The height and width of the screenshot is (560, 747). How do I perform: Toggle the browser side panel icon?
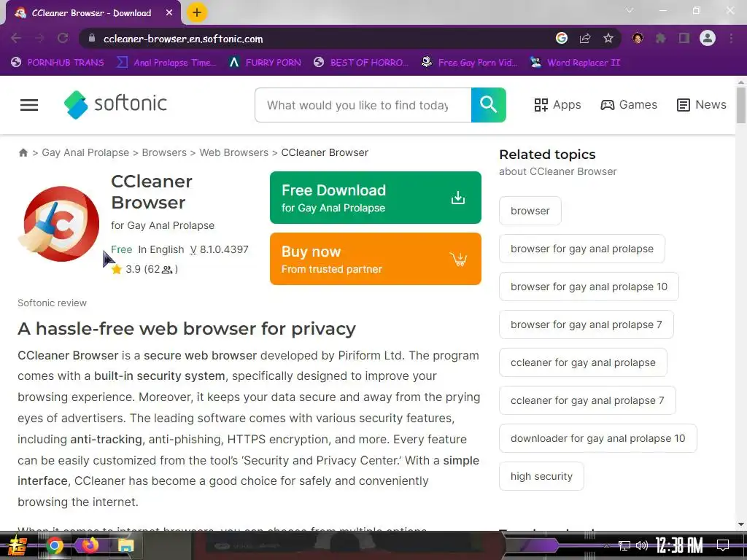(684, 38)
